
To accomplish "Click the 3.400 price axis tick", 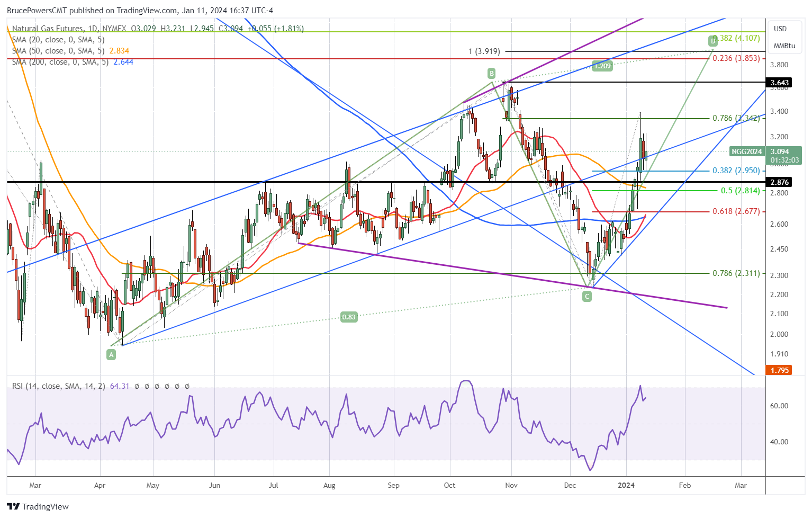I will pyautogui.click(x=779, y=111).
